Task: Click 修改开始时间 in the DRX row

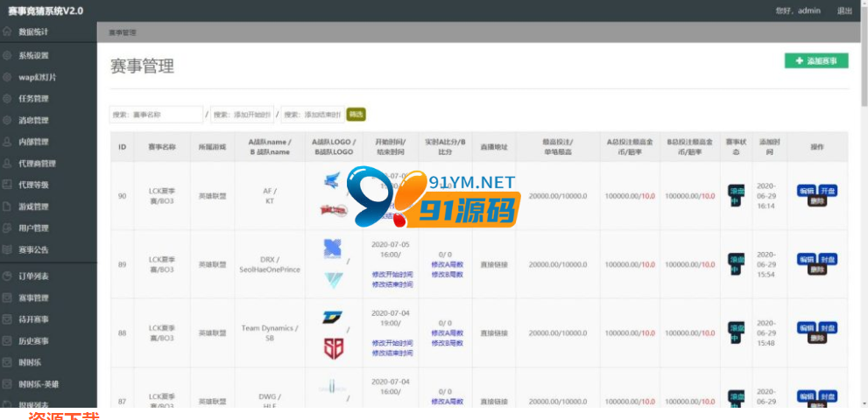Action: click(x=392, y=275)
